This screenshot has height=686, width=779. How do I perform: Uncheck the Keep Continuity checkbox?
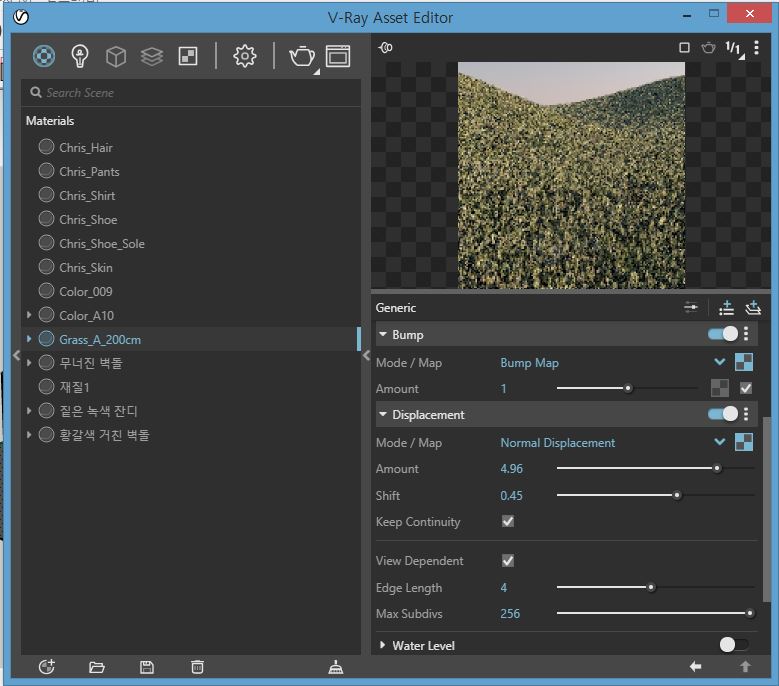tap(508, 522)
